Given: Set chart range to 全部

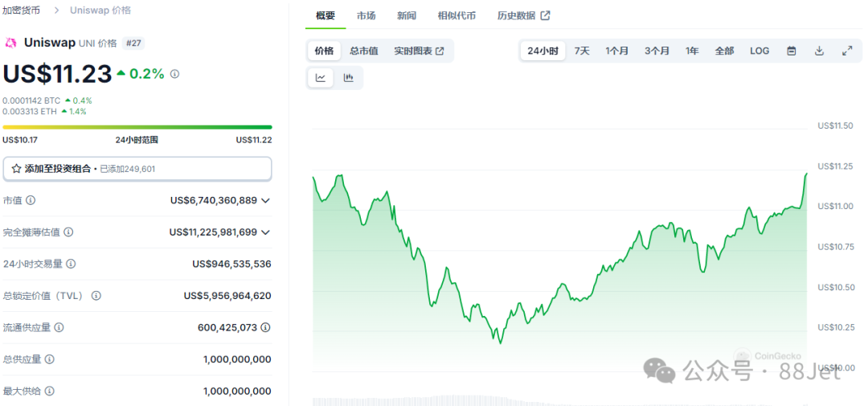Looking at the screenshot, I should [x=724, y=51].
